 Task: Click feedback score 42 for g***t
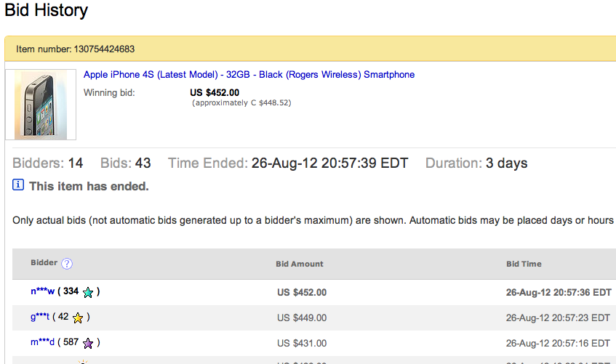click(x=65, y=317)
